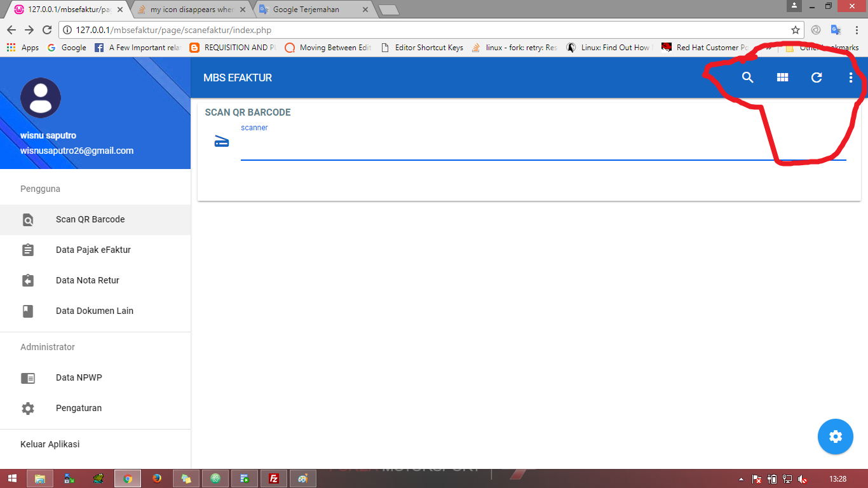The width and height of the screenshot is (868, 488).
Task: Open the blue floating settings gear button
Action: pyautogui.click(x=835, y=437)
